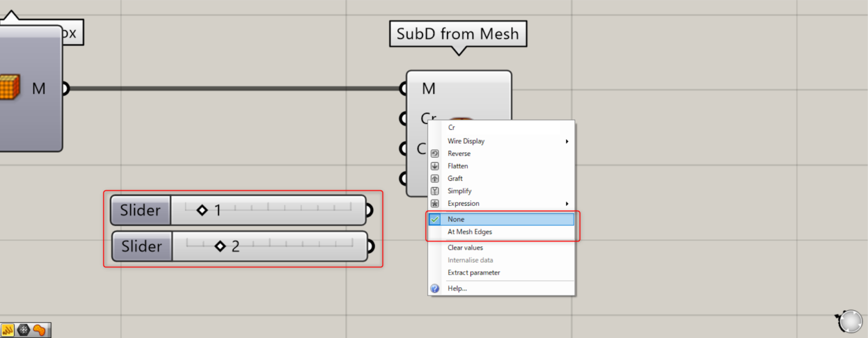Click the SubD from Mesh component label

pyautogui.click(x=458, y=34)
